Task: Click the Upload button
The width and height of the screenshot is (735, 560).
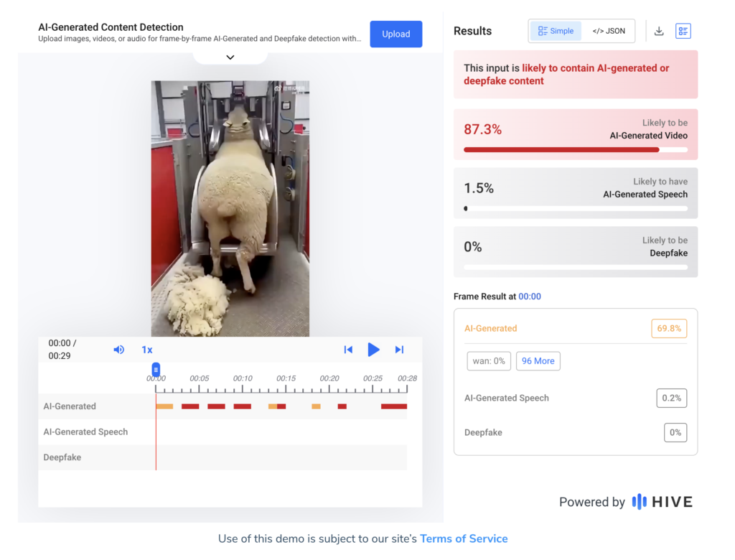Action: pos(395,34)
